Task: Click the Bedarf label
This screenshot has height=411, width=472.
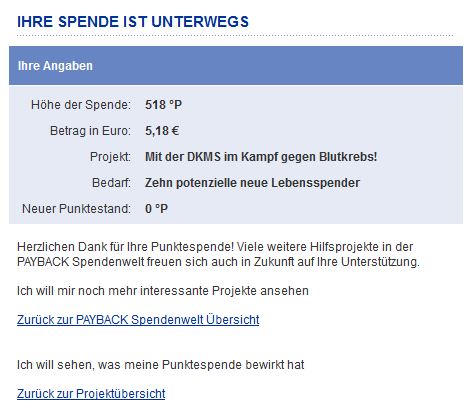Action: (x=111, y=183)
